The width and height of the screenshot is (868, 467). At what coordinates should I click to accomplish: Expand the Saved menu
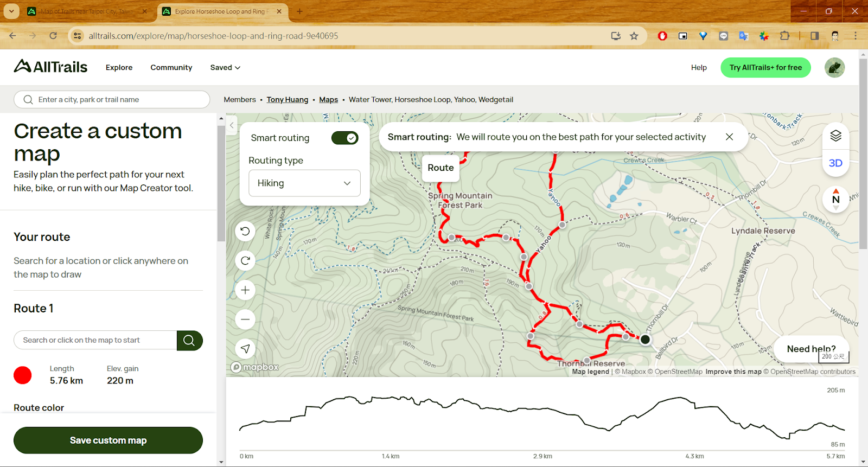click(225, 67)
